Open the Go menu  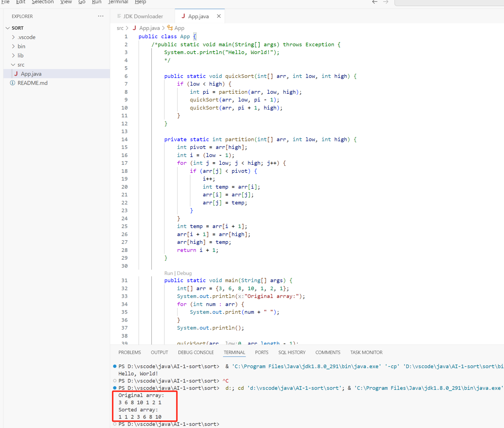pos(82,2)
